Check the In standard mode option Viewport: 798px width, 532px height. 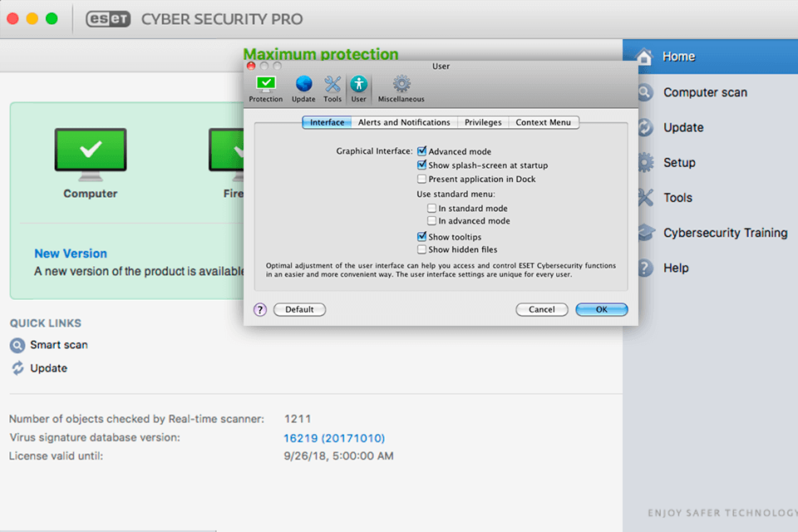[432, 209]
